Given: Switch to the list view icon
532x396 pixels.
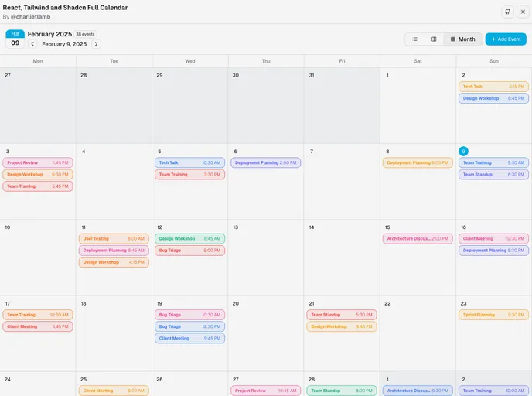Looking at the screenshot, I should pos(415,39).
